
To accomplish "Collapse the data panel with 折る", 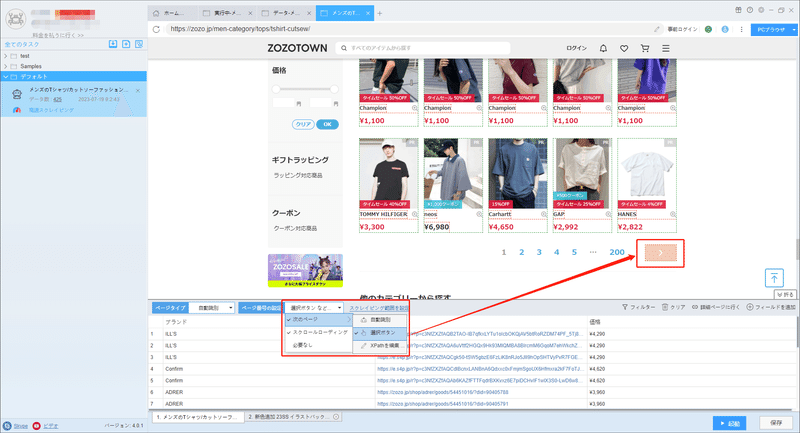I will coord(785,295).
